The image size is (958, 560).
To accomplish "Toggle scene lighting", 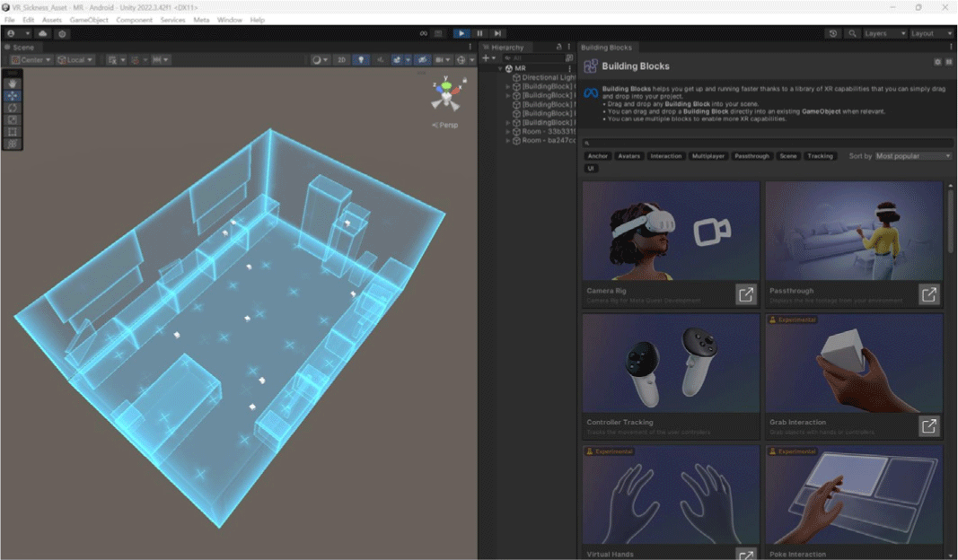I will (x=361, y=60).
